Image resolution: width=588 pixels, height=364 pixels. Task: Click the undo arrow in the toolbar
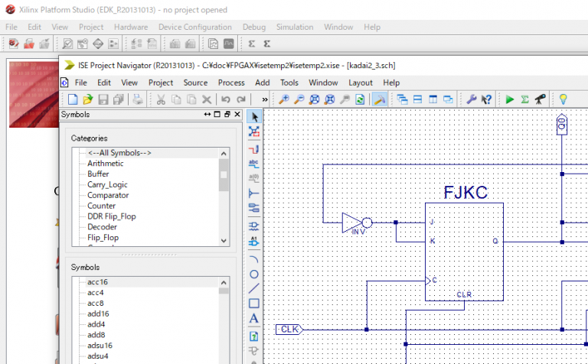coord(226,99)
